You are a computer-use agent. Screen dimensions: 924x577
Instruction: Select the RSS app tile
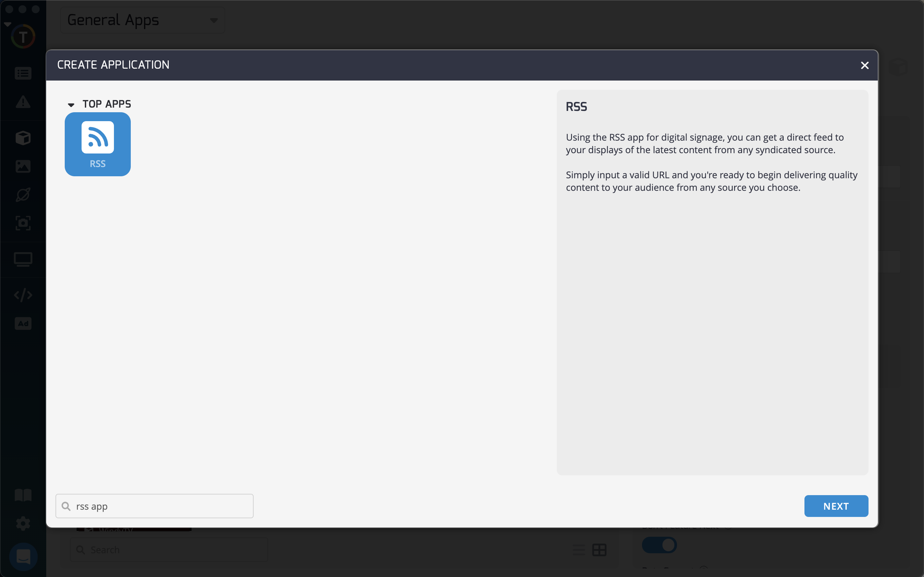(98, 144)
